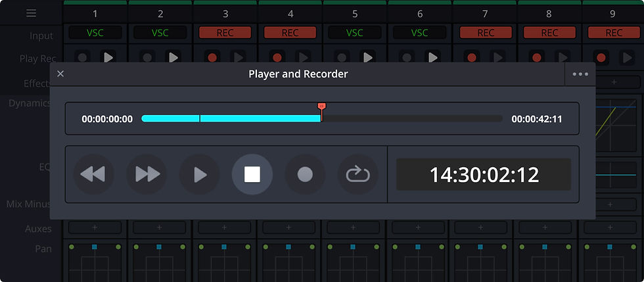Image resolution: width=644 pixels, height=282 pixels.
Task: Click the fast forward button
Action: [147, 174]
